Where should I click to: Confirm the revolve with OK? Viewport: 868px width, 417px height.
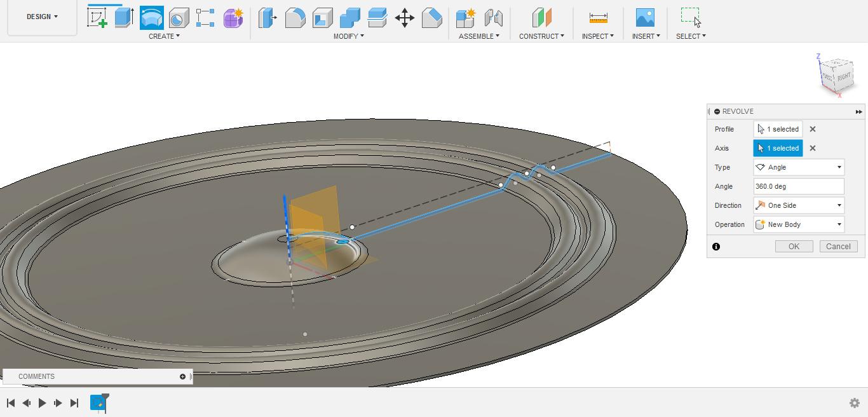click(x=794, y=246)
